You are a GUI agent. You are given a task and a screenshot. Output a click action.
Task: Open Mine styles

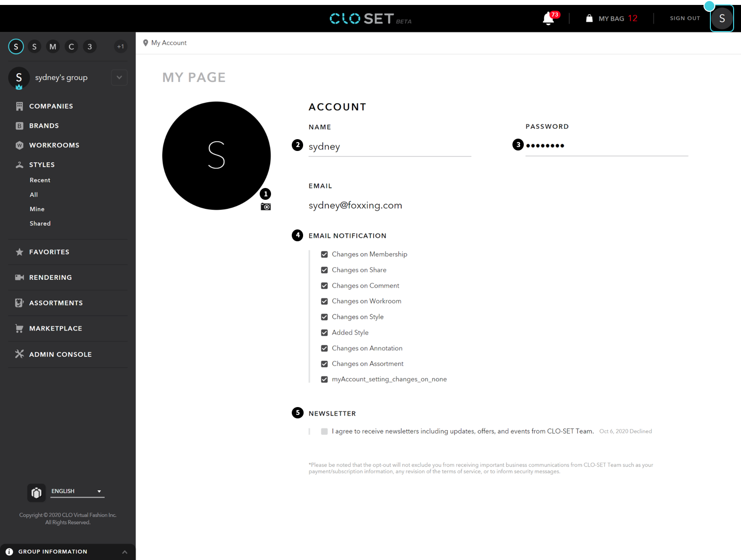coord(37,209)
